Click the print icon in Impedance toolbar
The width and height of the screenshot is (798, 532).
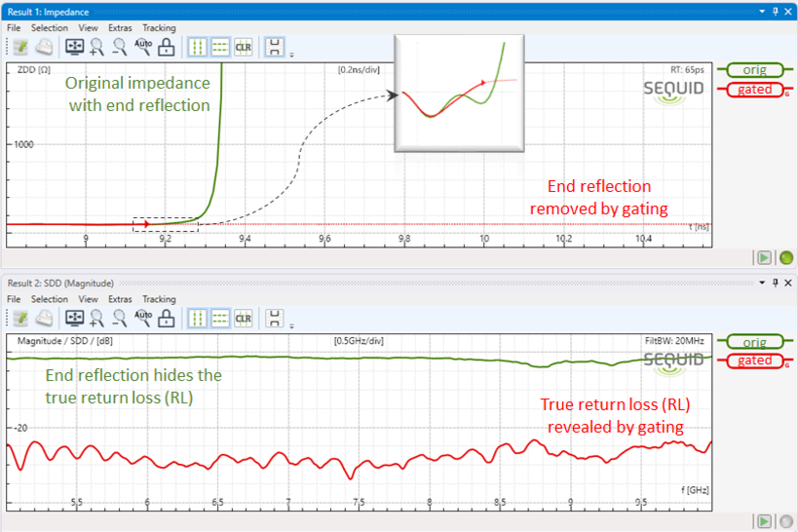point(44,47)
